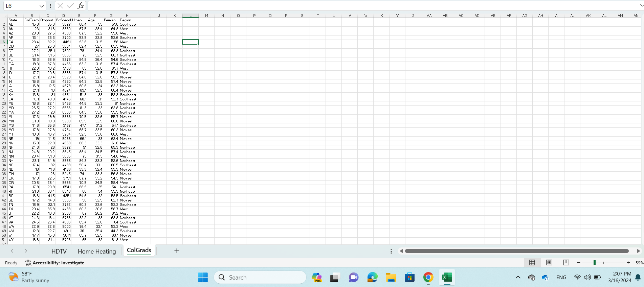The height and width of the screenshot is (287, 644).
Task: Click the sheet tab bar three-dot handle
Action: (x=391, y=251)
